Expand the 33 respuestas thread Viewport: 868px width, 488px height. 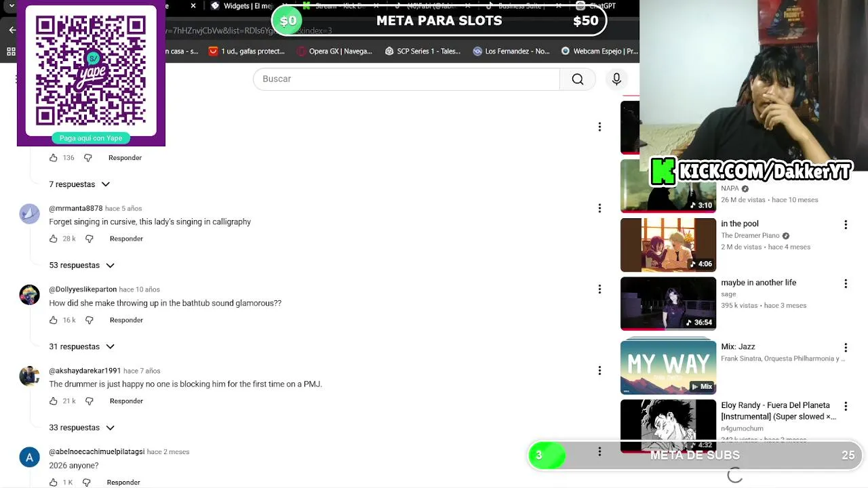[81, 428]
